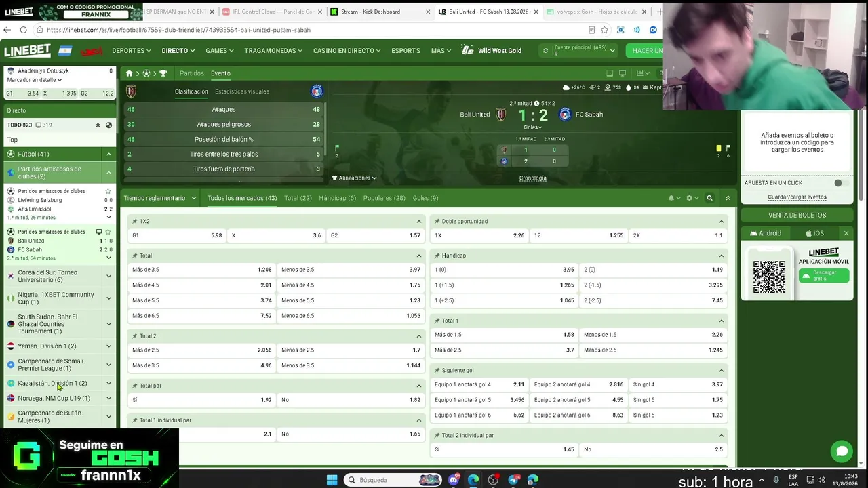Click the home icon in the breadcrumb
The width and height of the screenshot is (868, 488).
[129, 73]
